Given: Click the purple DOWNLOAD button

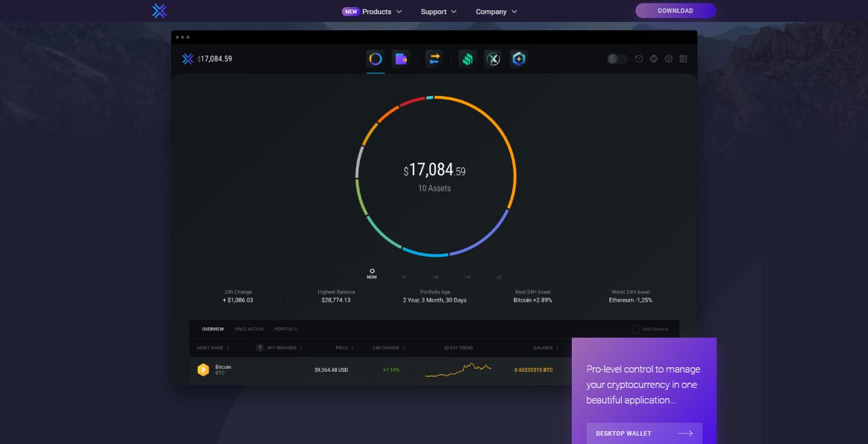Looking at the screenshot, I should pos(675,11).
